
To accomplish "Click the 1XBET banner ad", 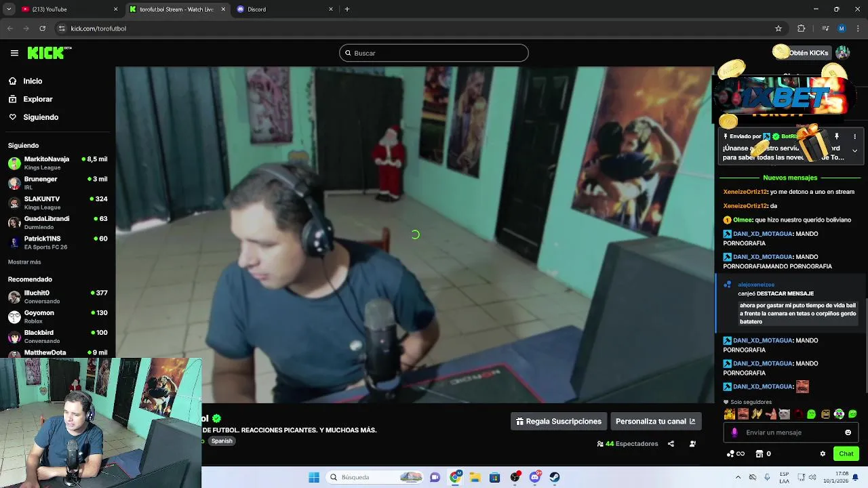I will (783, 95).
